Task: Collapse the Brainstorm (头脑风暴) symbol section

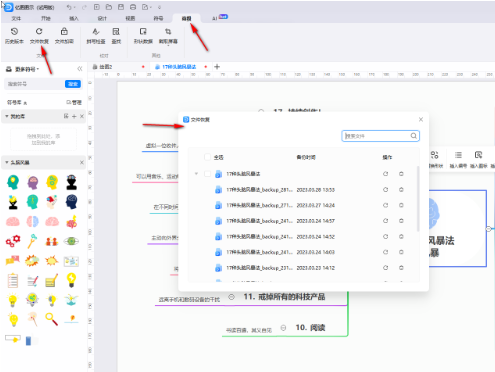Action: [x=7, y=162]
